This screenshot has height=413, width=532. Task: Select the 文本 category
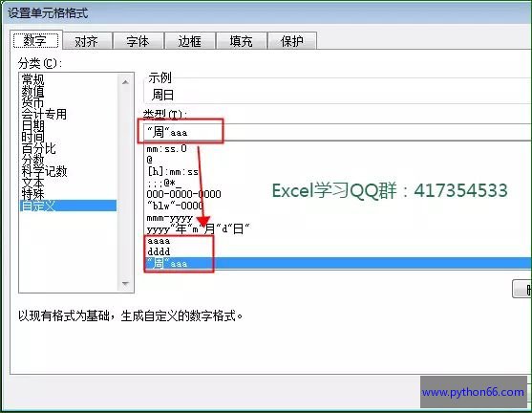coord(32,183)
